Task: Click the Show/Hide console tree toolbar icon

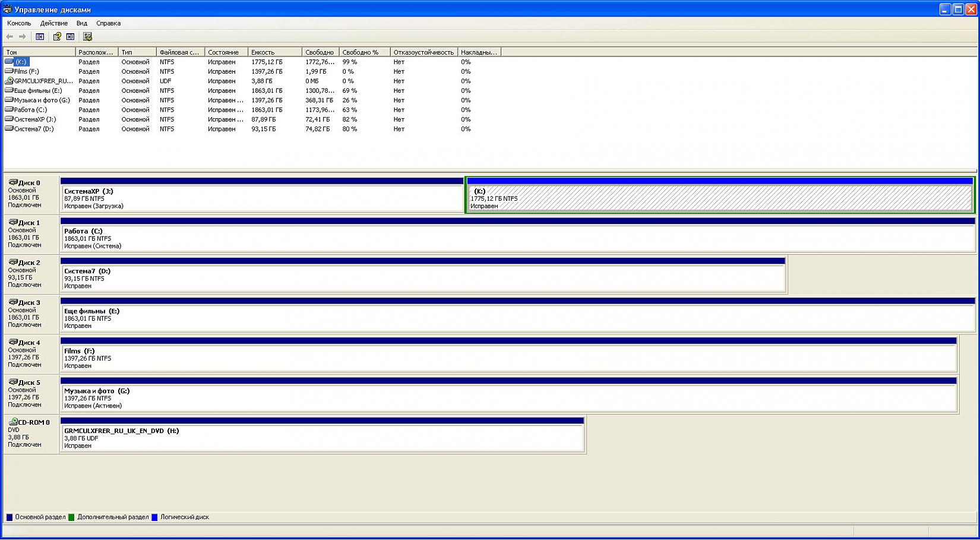Action: [40, 37]
